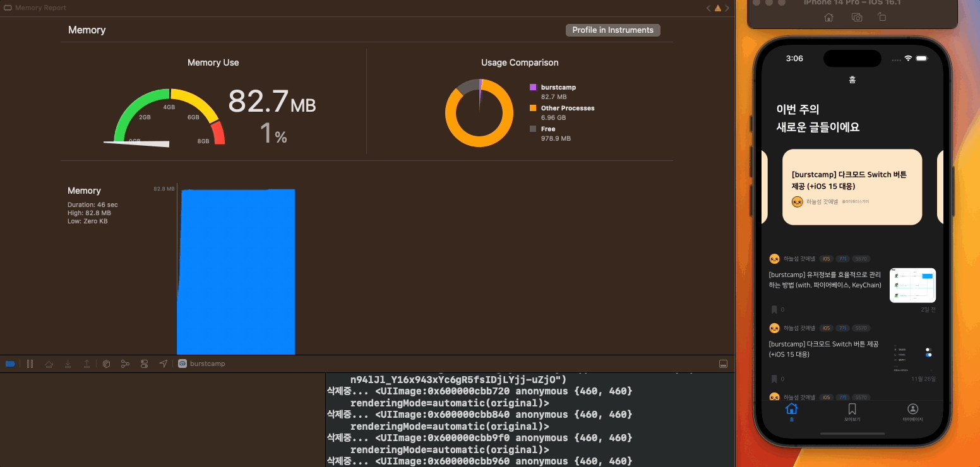
Task: Click console line UIImage:0x600000cbb720
Action: coord(479,397)
